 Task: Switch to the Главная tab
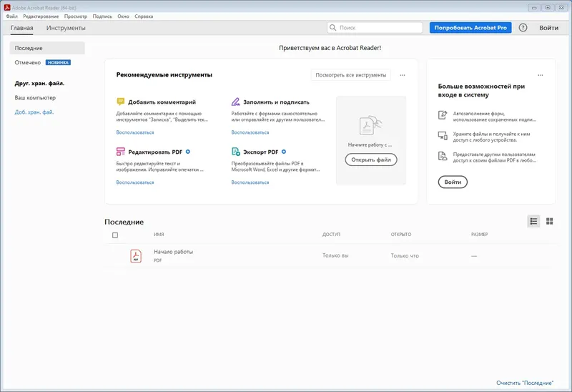point(21,28)
